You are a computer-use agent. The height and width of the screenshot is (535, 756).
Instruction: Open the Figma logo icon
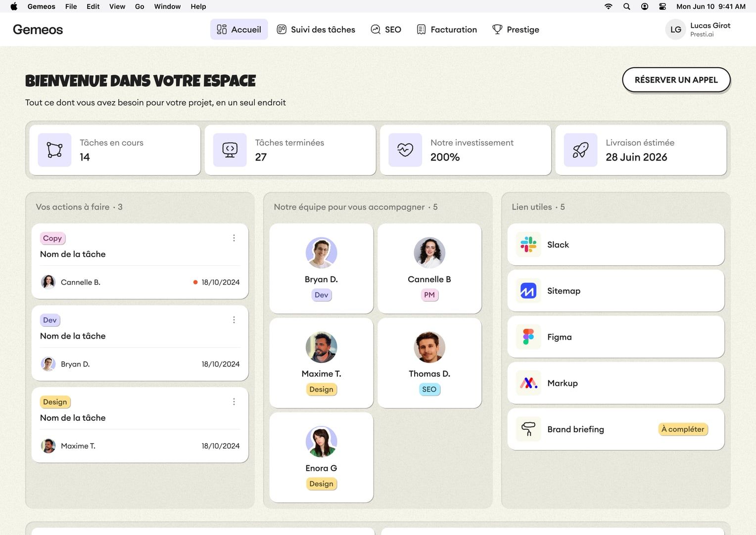point(528,337)
